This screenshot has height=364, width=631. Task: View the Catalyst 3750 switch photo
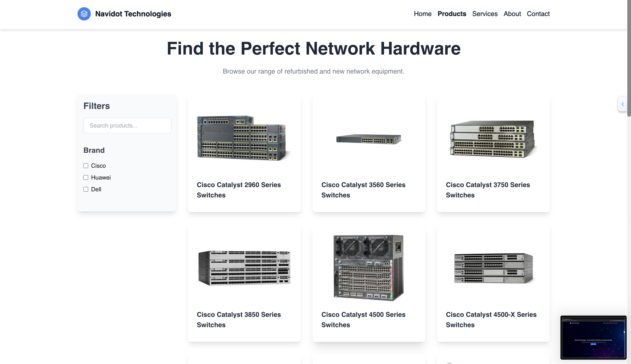tap(493, 139)
